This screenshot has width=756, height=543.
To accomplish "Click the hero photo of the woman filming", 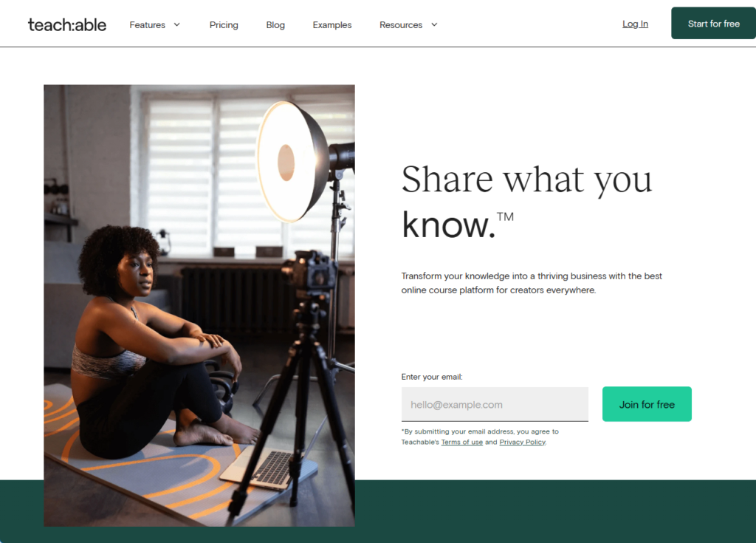I will click(199, 306).
